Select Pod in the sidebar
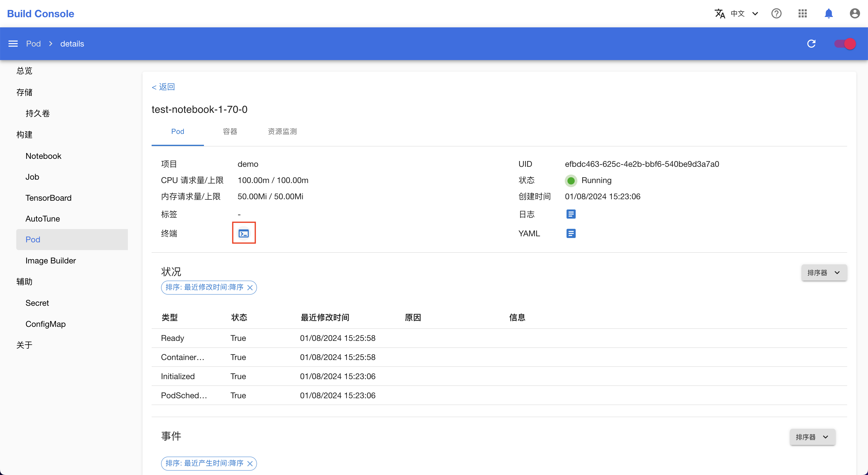Screen dimensions: 868x475 (x=72, y=239)
